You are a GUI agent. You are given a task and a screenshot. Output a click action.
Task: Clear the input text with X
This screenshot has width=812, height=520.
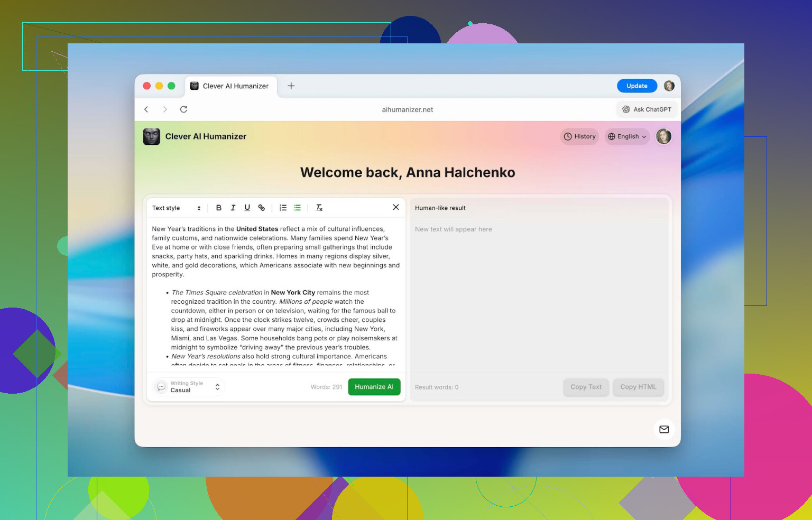coord(396,207)
